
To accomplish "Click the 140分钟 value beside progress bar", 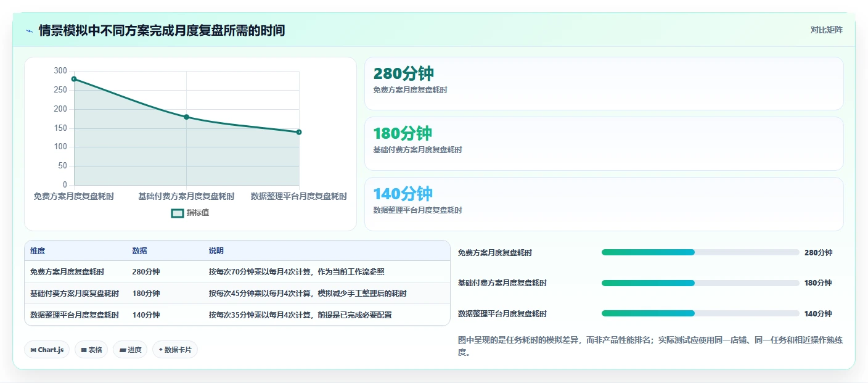I will [818, 314].
